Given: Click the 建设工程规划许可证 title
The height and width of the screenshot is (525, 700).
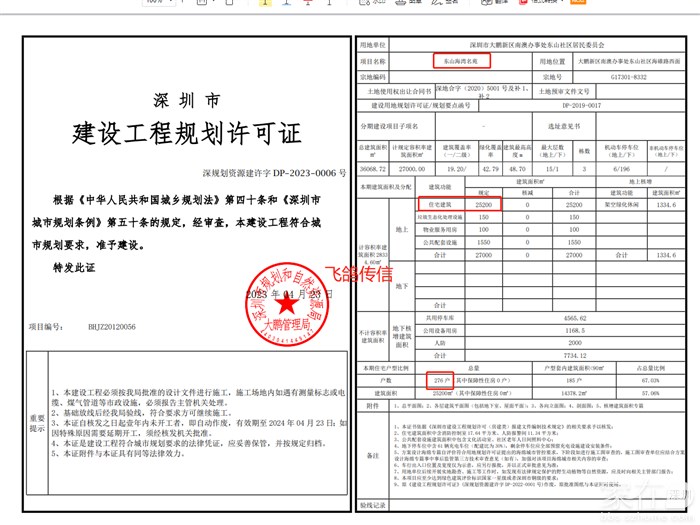Looking at the screenshot, I should click(186, 133).
